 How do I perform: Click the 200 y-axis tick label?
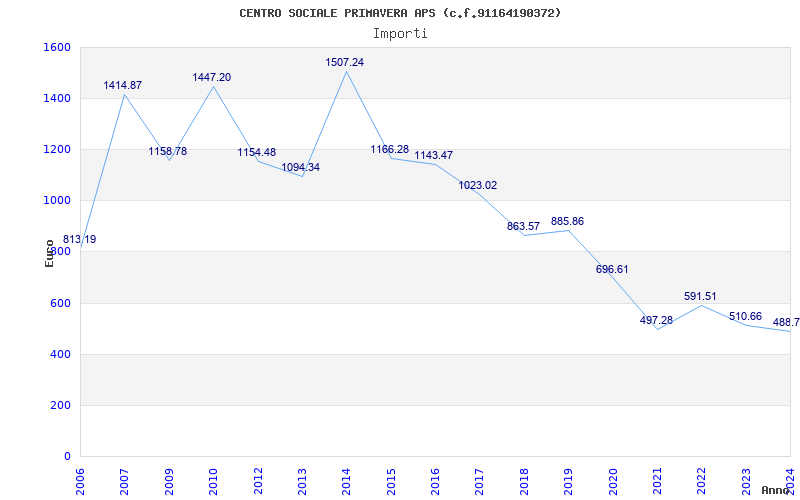coord(60,406)
